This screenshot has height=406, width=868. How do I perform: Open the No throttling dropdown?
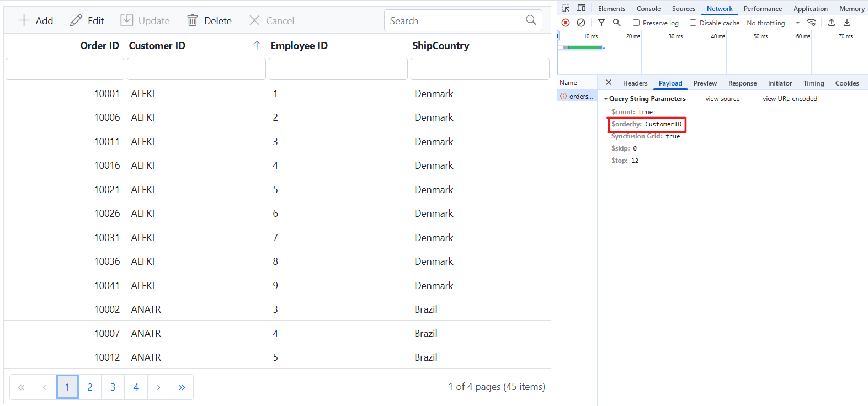coord(773,23)
